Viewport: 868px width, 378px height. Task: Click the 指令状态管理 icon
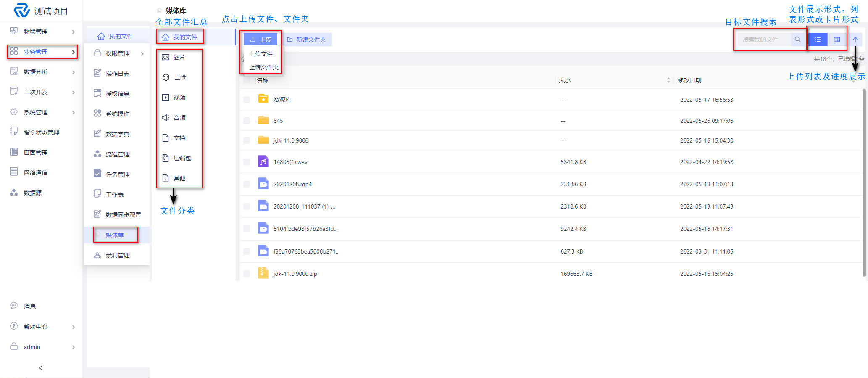[14, 132]
